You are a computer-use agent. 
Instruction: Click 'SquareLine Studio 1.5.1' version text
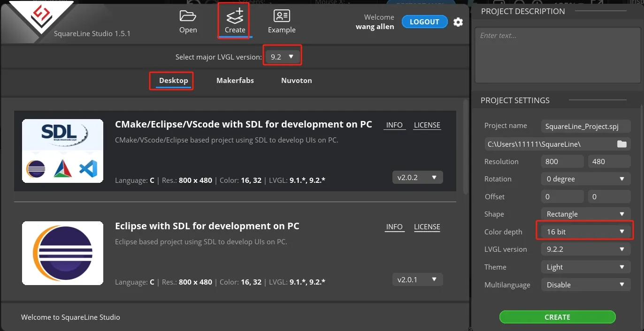(x=92, y=34)
